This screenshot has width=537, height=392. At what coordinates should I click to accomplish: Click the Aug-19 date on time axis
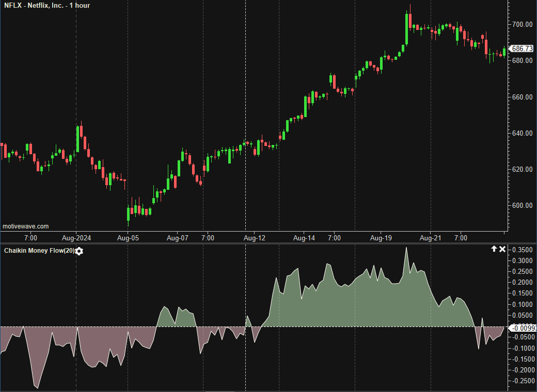[381, 238]
